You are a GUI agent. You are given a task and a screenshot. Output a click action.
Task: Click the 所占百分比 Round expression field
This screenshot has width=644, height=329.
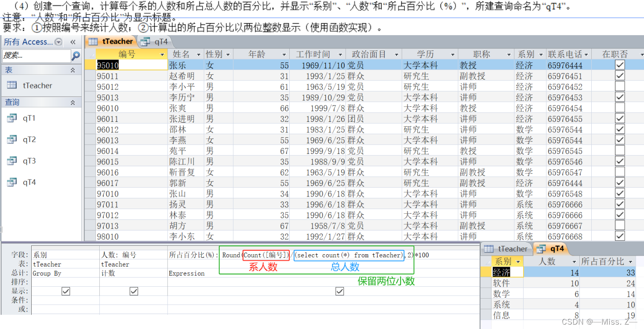point(323,255)
